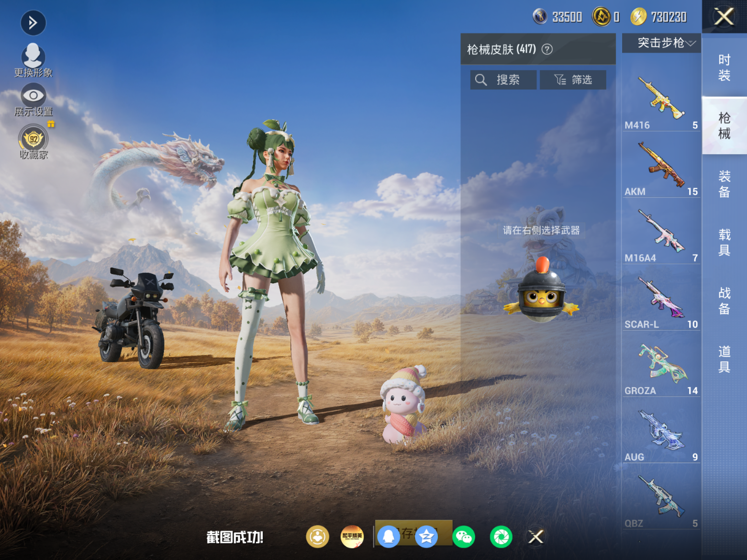Switch to the 时装 tab

(x=725, y=67)
